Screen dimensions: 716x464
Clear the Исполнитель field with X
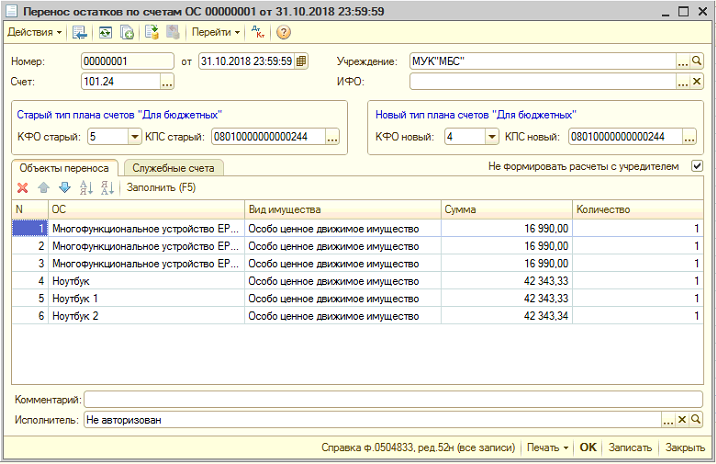tap(682, 420)
